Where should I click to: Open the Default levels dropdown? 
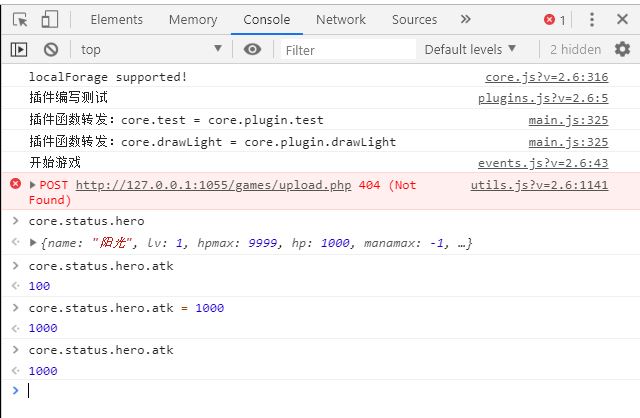(470, 49)
